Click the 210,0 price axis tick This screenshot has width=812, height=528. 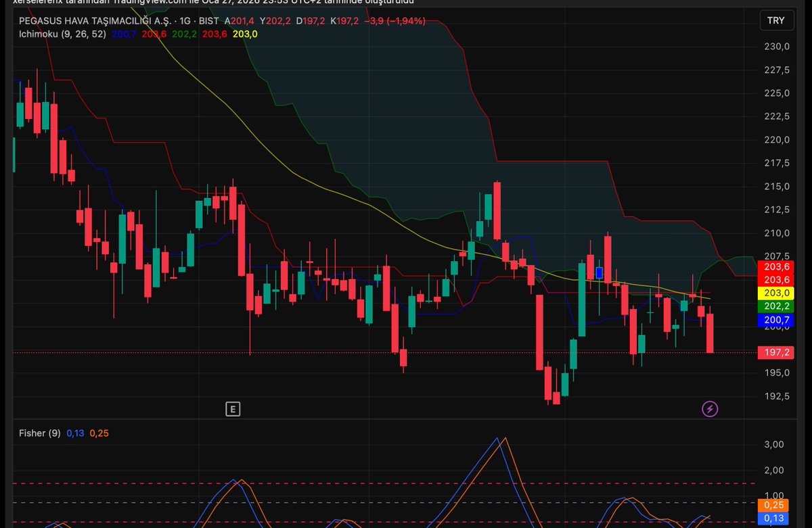tap(777, 233)
